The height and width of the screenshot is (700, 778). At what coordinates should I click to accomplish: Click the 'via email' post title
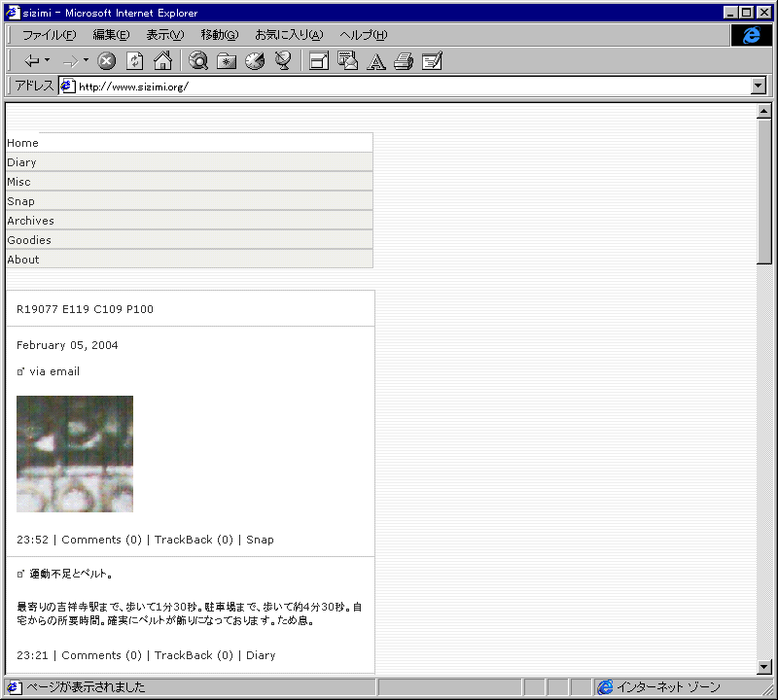(x=54, y=371)
